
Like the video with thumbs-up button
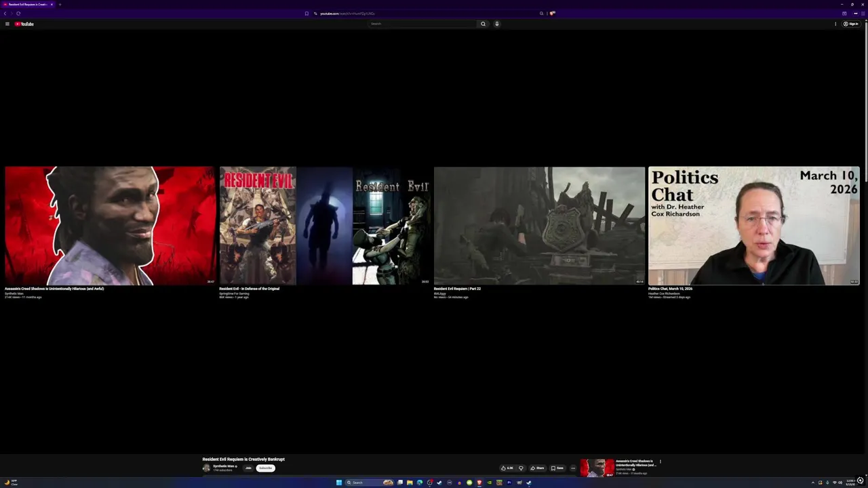pyautogui.click(x=507, y=468)
